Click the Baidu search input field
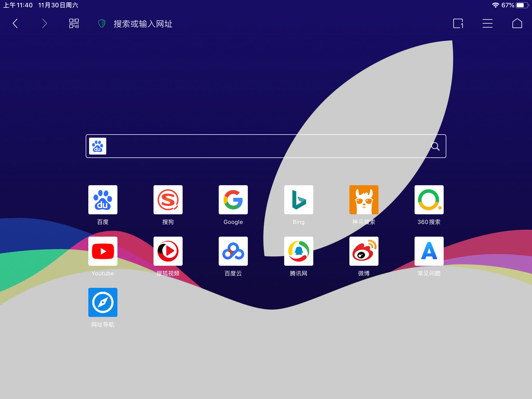Viewport: 532px width, 399px height. (265, 147)
